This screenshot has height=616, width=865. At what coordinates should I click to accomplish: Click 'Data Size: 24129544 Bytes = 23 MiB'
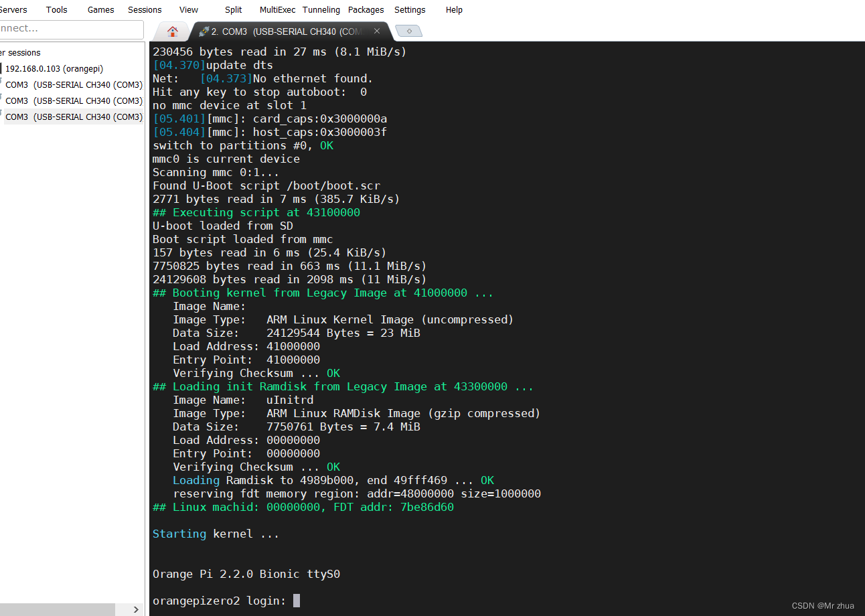(297, 333)
